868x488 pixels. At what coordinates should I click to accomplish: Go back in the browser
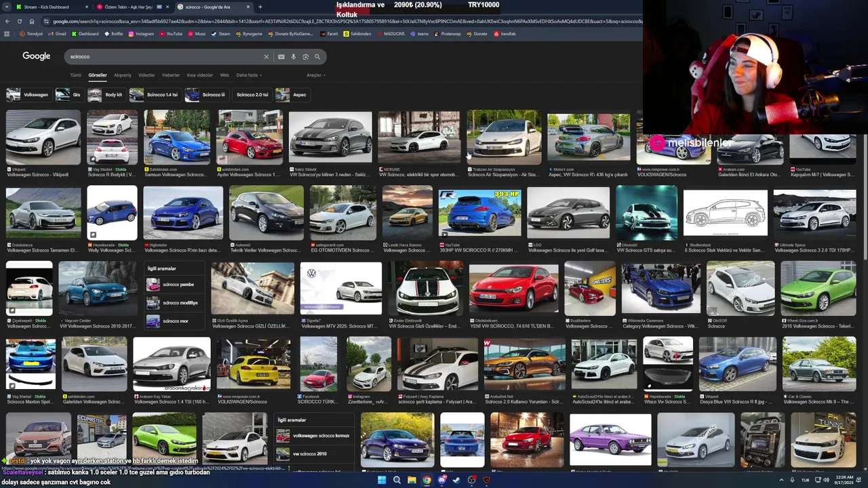tap(7, 21)
